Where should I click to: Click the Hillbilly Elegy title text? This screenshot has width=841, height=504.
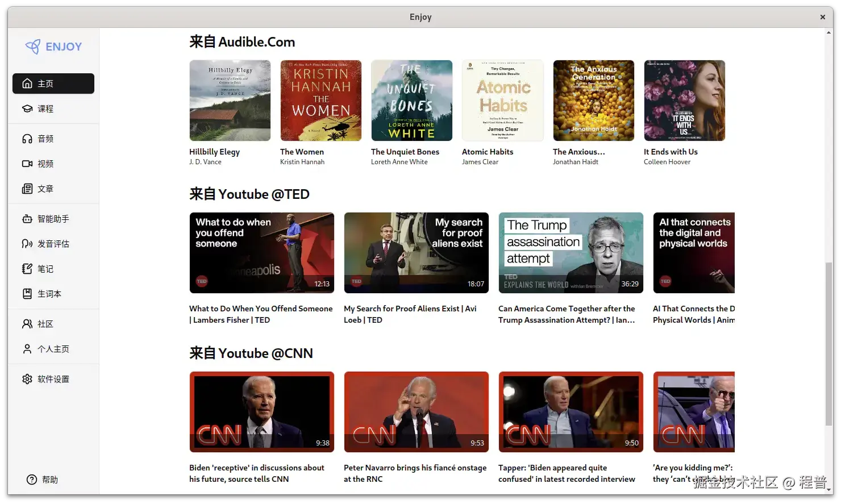click(214, 152)
